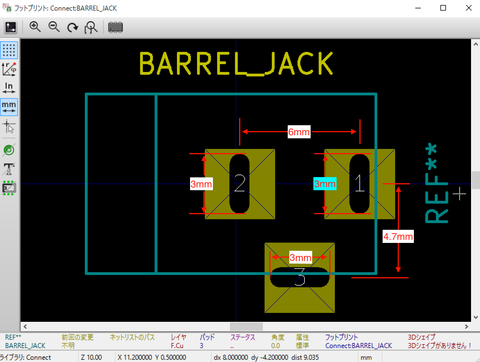Click the F.Cu layer value in info panel
Image resolution: width=480 pixels, height=362 pixels.
(177, 346)
